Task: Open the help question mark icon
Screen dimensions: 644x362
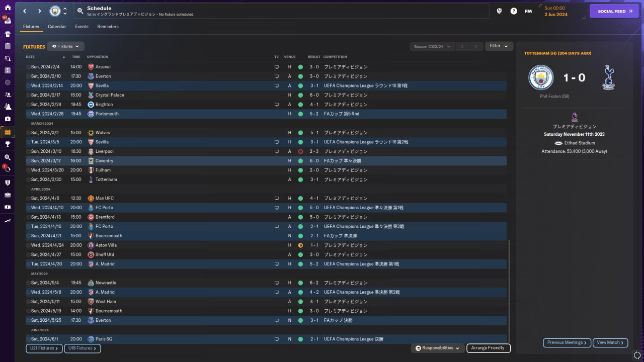Action: point(514,11)
